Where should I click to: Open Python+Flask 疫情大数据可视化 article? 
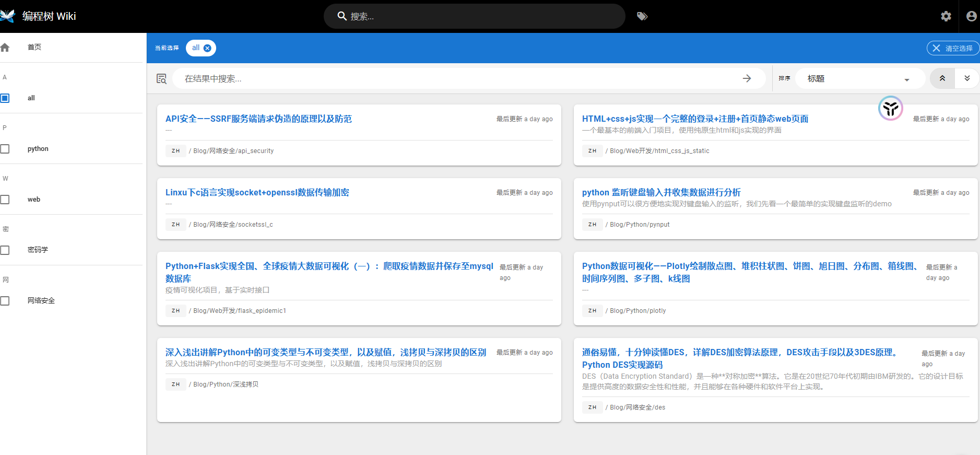coord(329,272)
